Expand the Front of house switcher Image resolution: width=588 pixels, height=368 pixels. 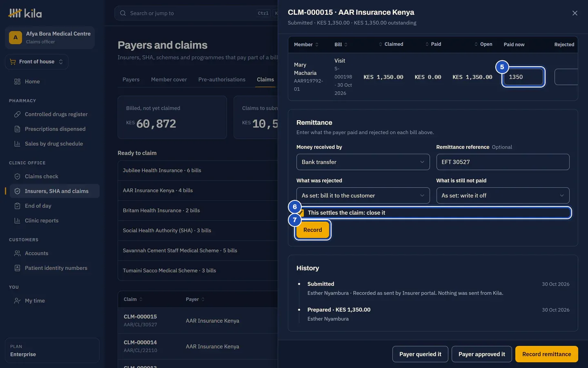[x=37, y=61]
